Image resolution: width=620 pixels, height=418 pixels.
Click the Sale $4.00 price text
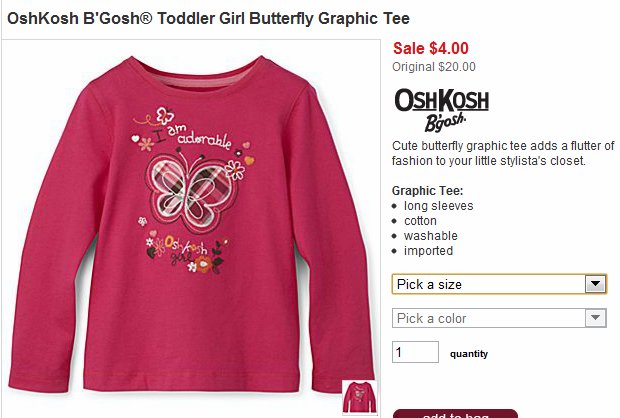(x=431, y=48)
